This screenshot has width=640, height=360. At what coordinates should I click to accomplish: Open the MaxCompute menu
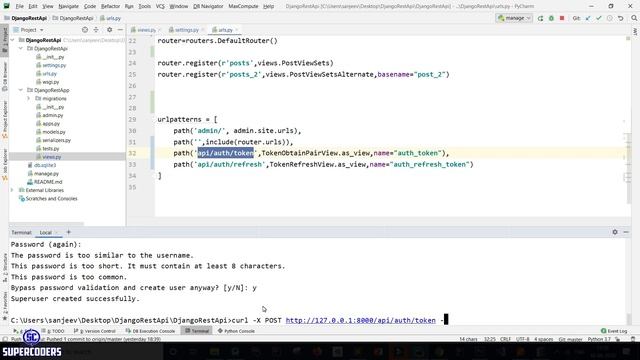243,7
